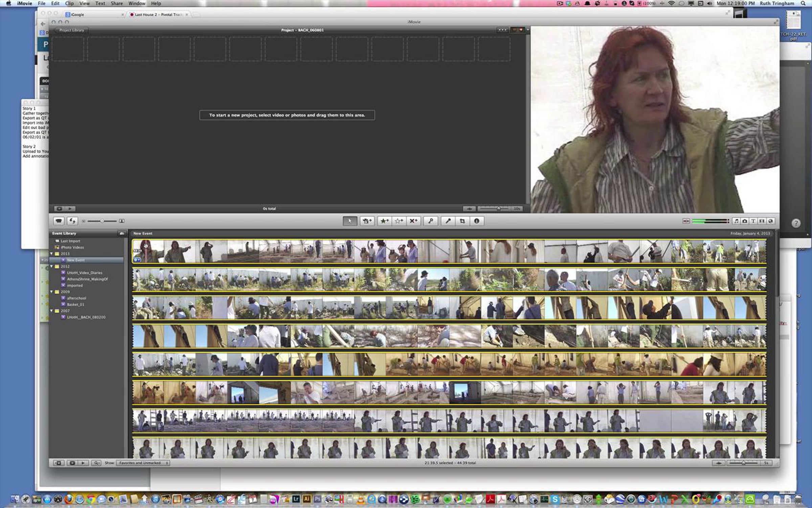Screen dimensions: 812x508
Task: Open the Share menu
Action: coord(117,3)
